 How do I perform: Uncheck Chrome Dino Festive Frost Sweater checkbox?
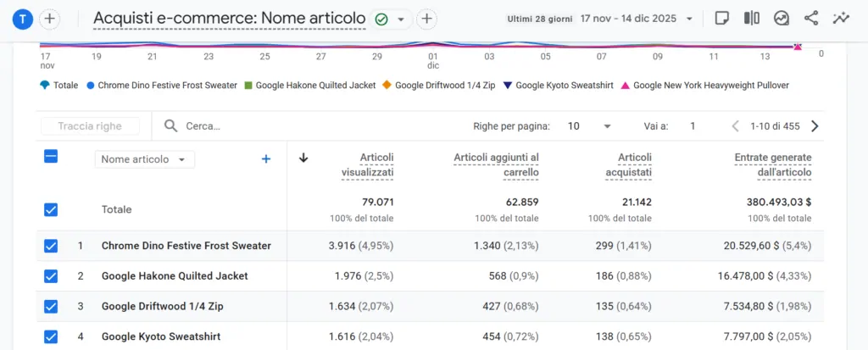tap(50, 245)
